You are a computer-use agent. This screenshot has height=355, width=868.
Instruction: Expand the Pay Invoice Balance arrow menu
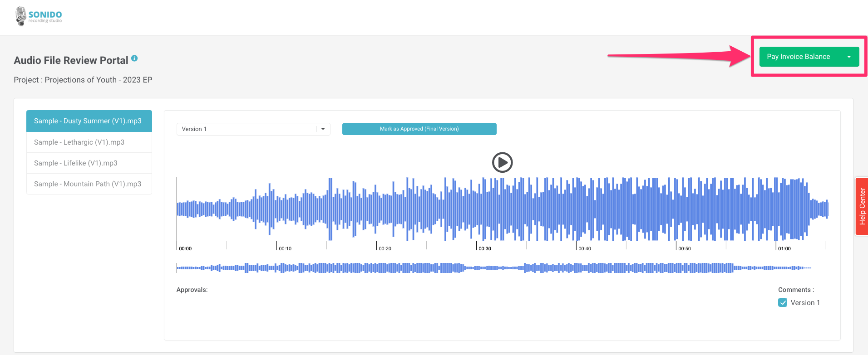coord(848,57)
